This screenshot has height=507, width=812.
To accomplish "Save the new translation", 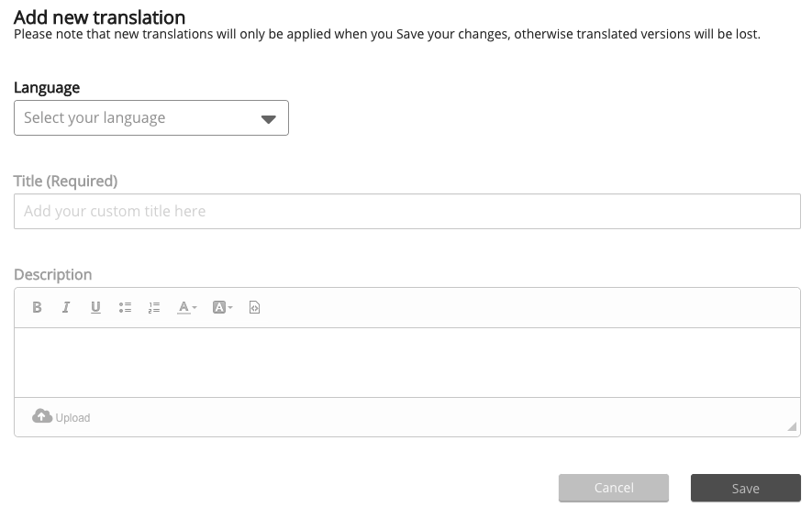I will [745, 489].
